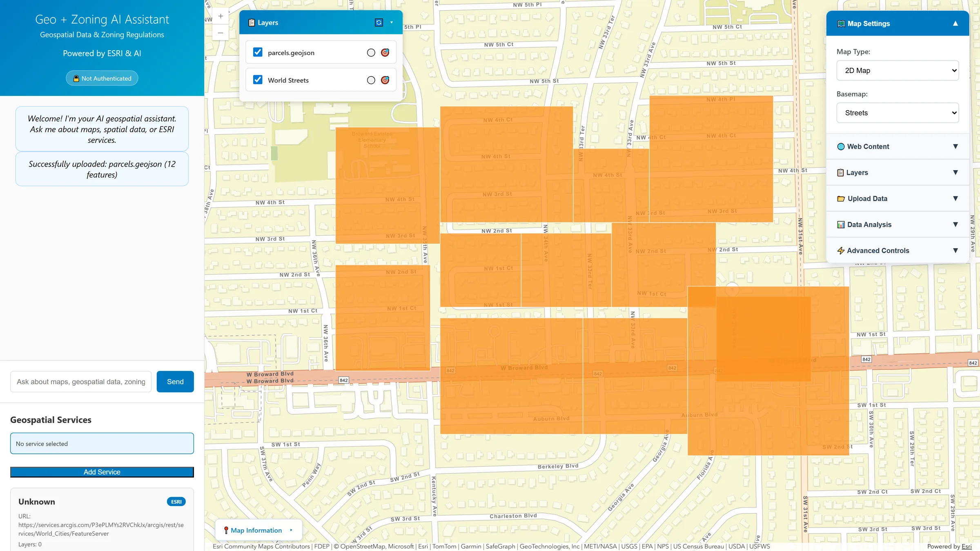Click the Not Authenticated status button
The height and width of the screenshot is (551, 980).
coord(102,78)
